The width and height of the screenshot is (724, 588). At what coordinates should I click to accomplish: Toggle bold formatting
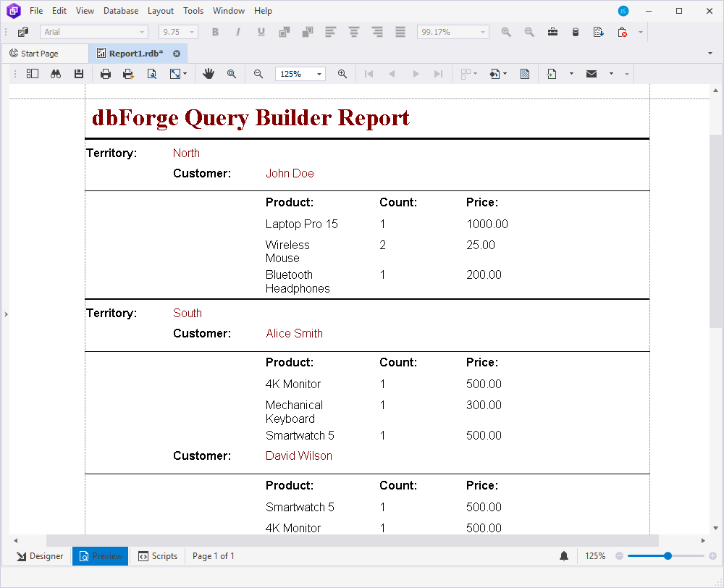[x=215, y=32]
